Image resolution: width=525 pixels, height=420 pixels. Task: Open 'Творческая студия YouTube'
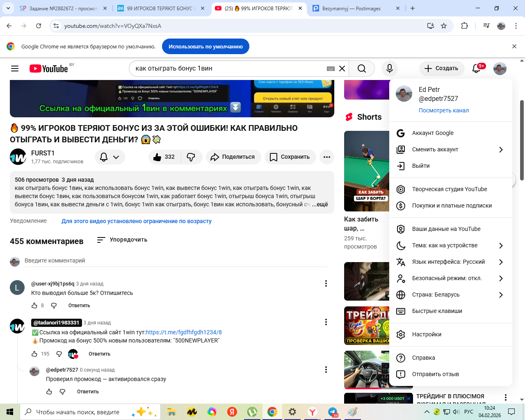coord(451,189)
